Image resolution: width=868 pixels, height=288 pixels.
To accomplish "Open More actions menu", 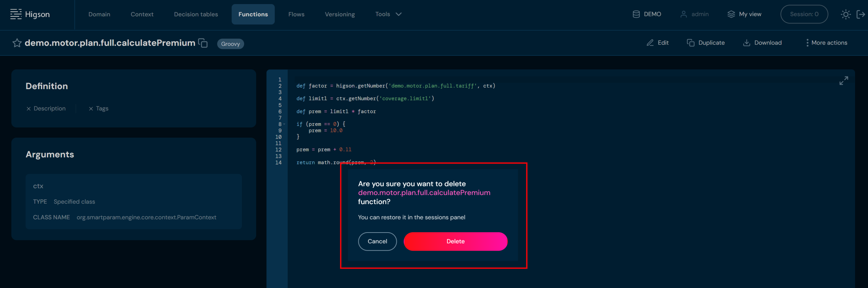I will point(826,43).
